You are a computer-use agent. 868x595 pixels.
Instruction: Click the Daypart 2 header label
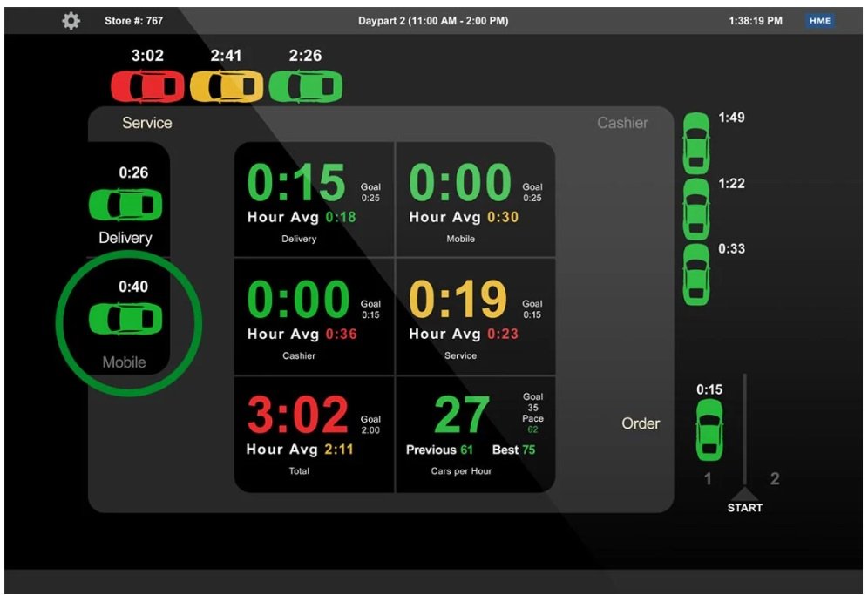433,21
